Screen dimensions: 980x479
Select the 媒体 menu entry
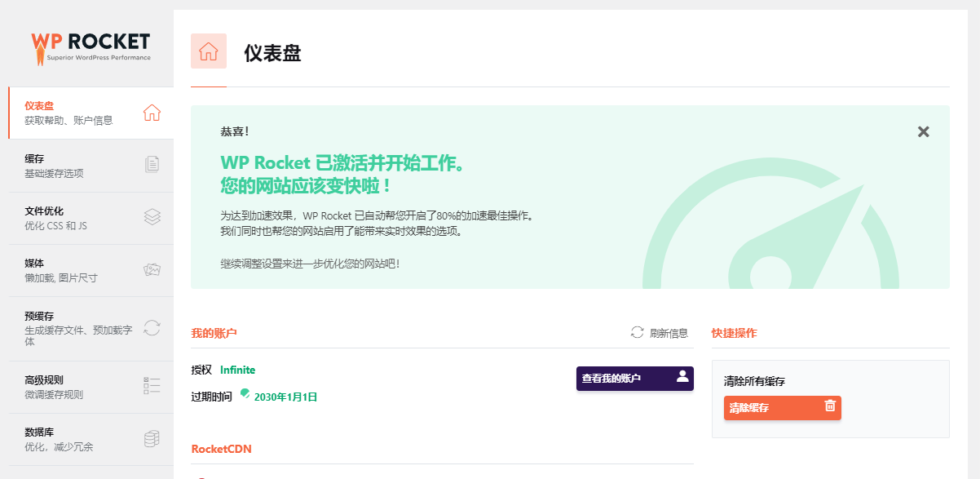90,270
